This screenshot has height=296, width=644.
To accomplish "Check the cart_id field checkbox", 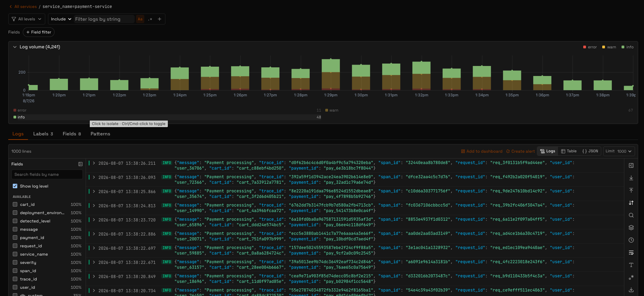I will point(15,204).
